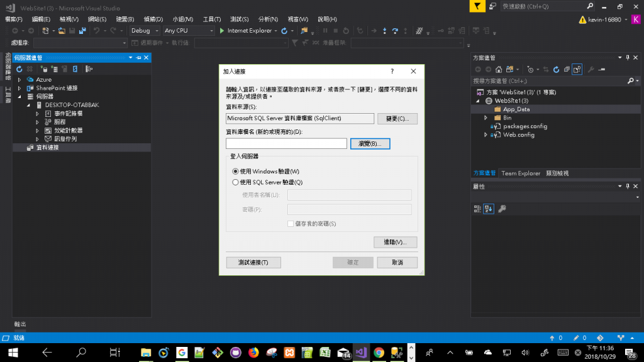
Task: Click the 輸出 Output tab at the bottom
Action: pyautogui.click(x=20, y=324)
